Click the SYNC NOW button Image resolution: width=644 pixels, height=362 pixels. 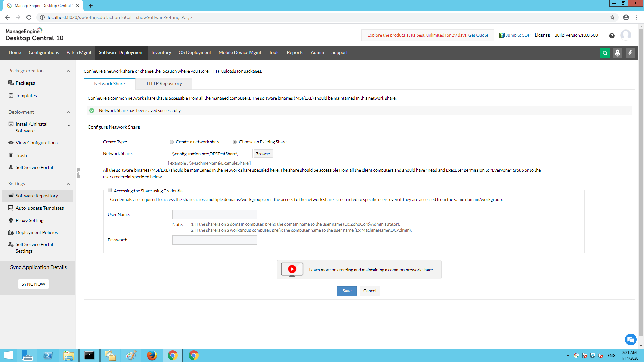[x=33, y=284]
